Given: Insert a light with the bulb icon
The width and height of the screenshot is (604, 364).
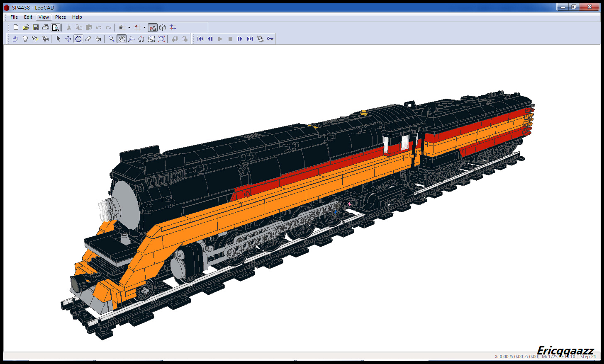Looking at the screenshot, I should (x=25, y=39).
